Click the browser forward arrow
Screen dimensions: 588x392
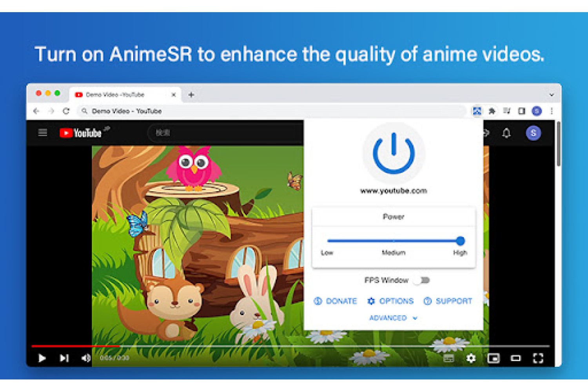pyautogui.click(x=51, y=111)
